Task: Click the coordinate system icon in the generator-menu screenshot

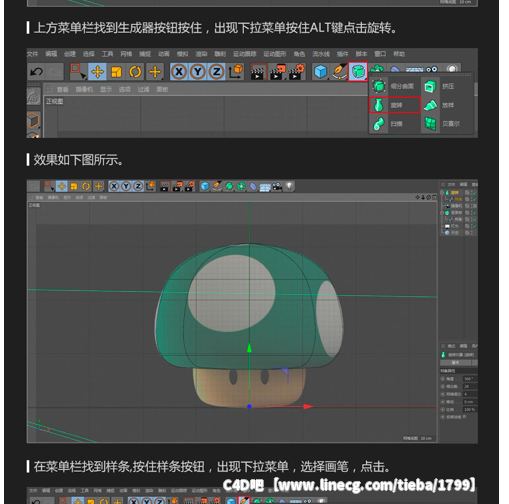Action: [x=236, y=72]
